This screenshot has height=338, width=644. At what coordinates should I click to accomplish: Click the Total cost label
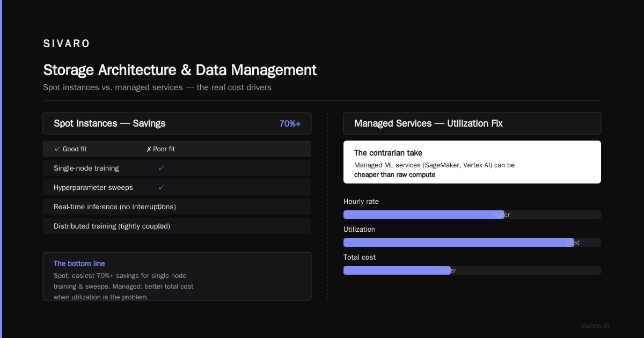coord(360,257)
